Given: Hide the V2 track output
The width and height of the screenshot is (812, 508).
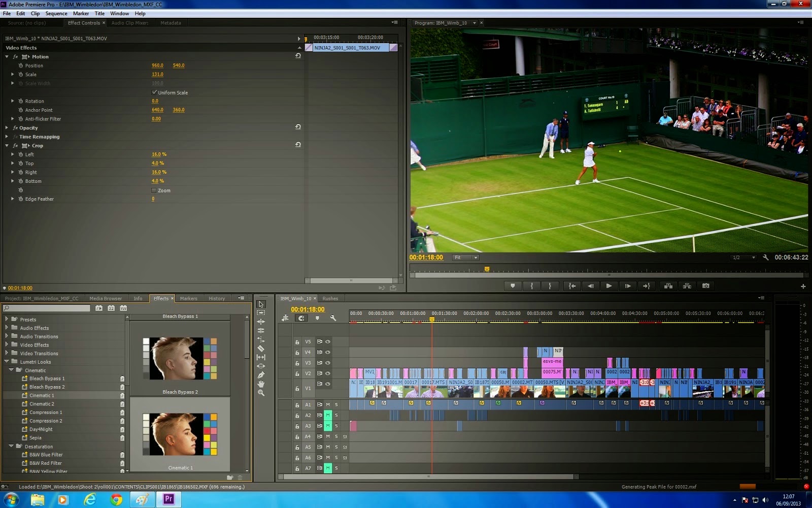Looking at the screenshot, I should point(328,373).
